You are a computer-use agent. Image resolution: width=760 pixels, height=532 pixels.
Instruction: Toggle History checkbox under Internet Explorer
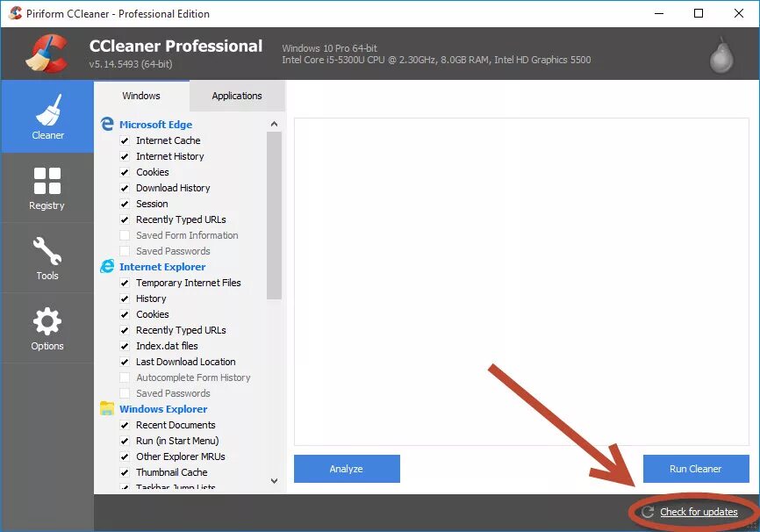[125, 298]
